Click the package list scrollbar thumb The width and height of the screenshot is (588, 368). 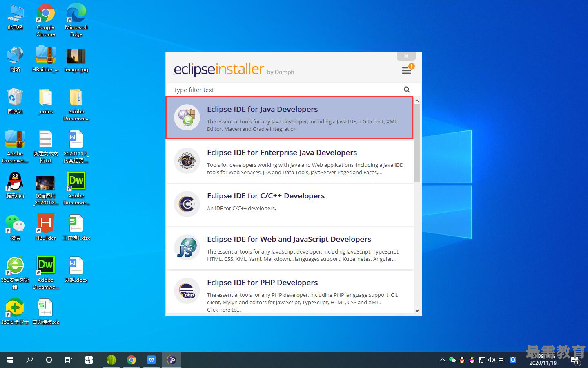417,143
